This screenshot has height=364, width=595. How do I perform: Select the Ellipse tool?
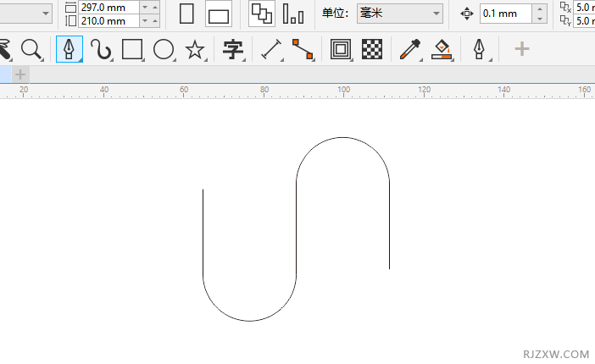[164, 50]
